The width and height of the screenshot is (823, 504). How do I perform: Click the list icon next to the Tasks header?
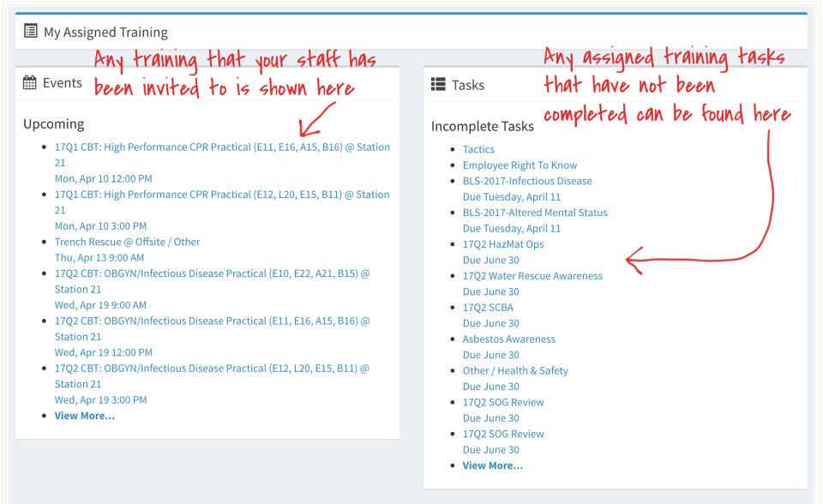coord(437,84)
